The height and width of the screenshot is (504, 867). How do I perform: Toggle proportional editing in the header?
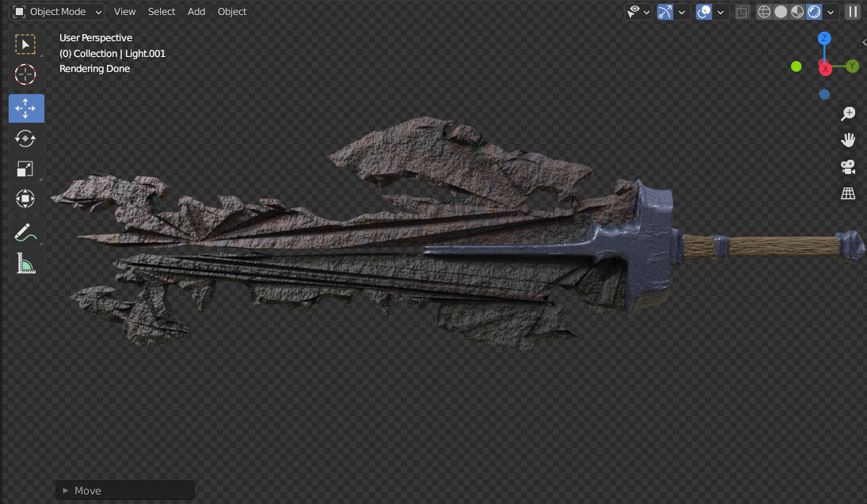(702, 11)
